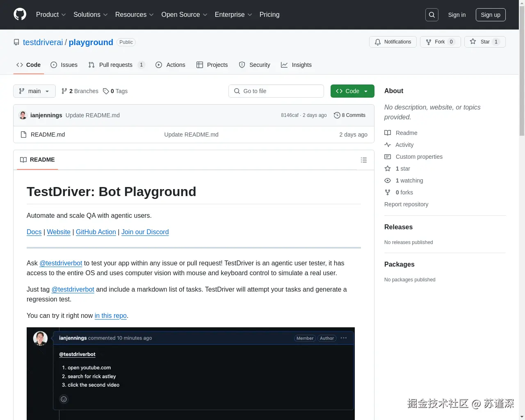525x420 pixels.
Task: Click the Docs link in README
Action: click(x=34, y=232)
